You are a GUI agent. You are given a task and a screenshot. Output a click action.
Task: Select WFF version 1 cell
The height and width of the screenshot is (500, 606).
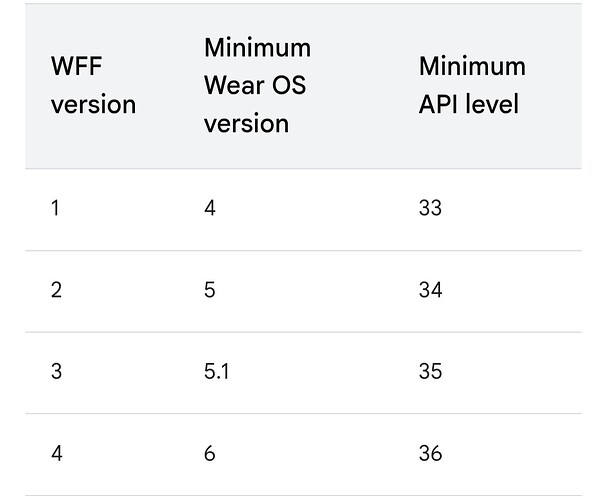point(55,209)
